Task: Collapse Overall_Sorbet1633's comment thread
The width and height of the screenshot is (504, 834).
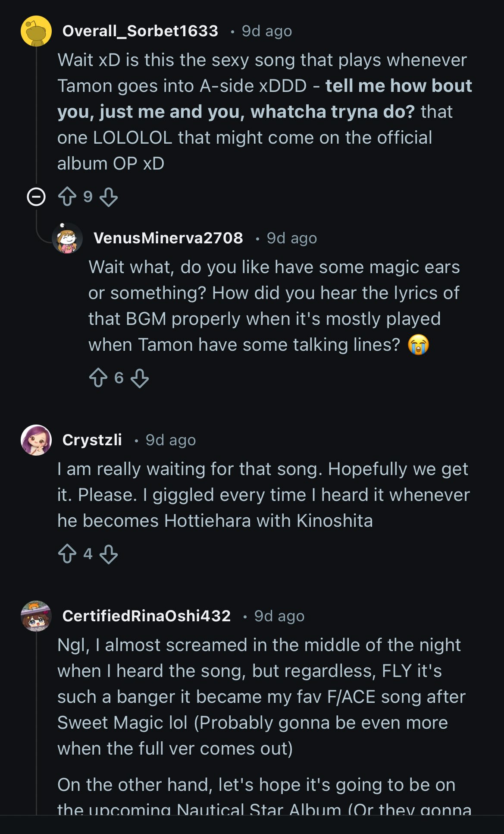Action: pos(36,197)
